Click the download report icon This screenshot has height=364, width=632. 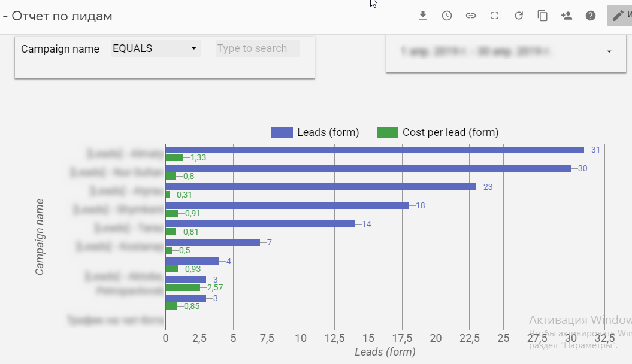423,16
